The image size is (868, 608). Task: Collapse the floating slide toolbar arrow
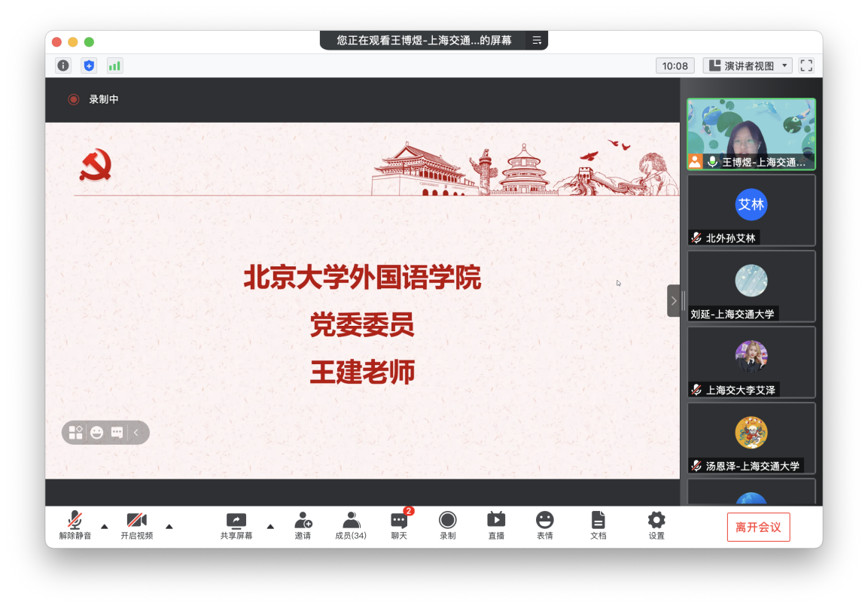136,433
